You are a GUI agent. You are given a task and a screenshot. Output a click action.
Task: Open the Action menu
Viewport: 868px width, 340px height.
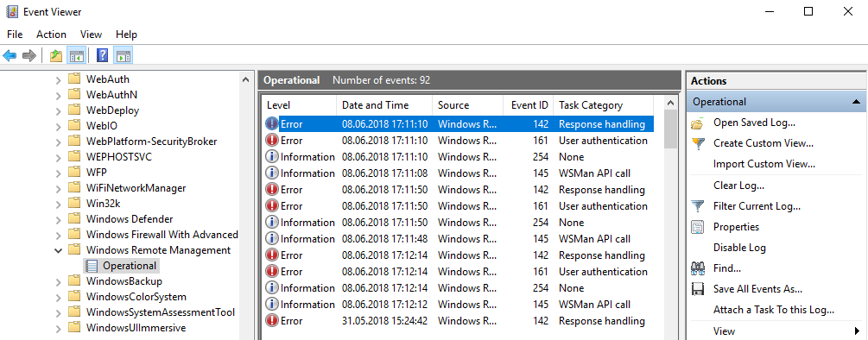[52, 35]
